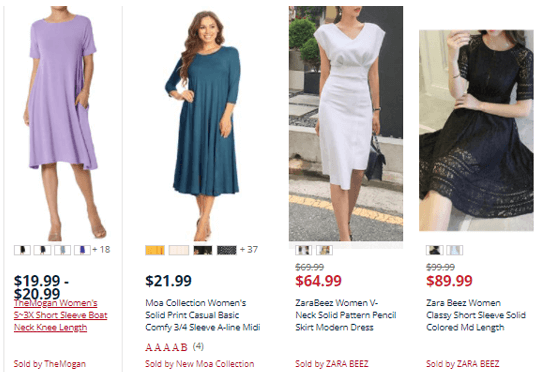Pick the dark swatch under black lace dress

coord(435,250)
